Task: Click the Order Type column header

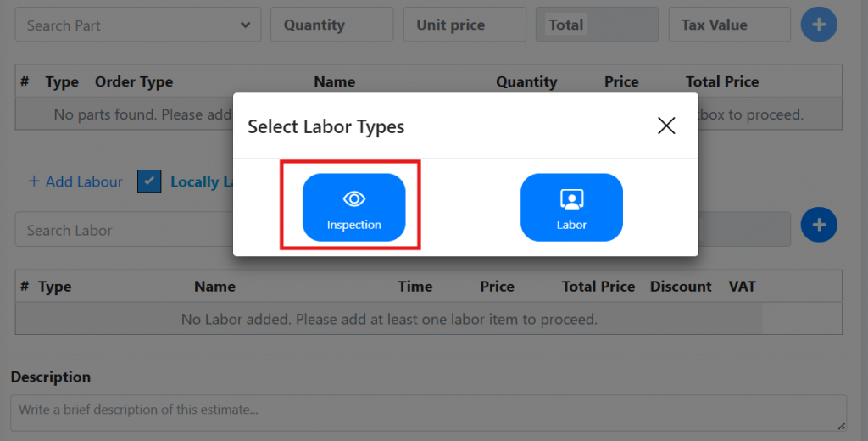Action: (134, 82)
